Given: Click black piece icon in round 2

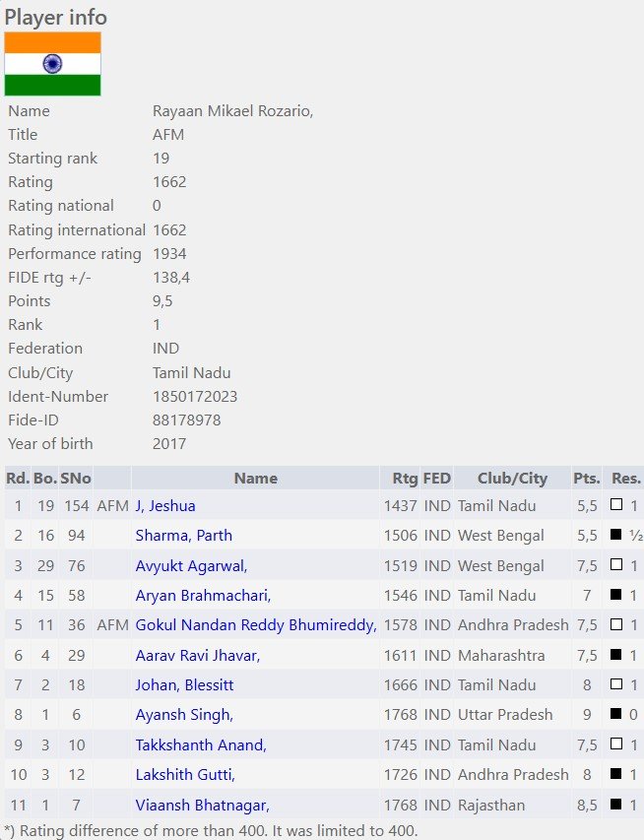Looking at the screenshot, I should 616,534.
